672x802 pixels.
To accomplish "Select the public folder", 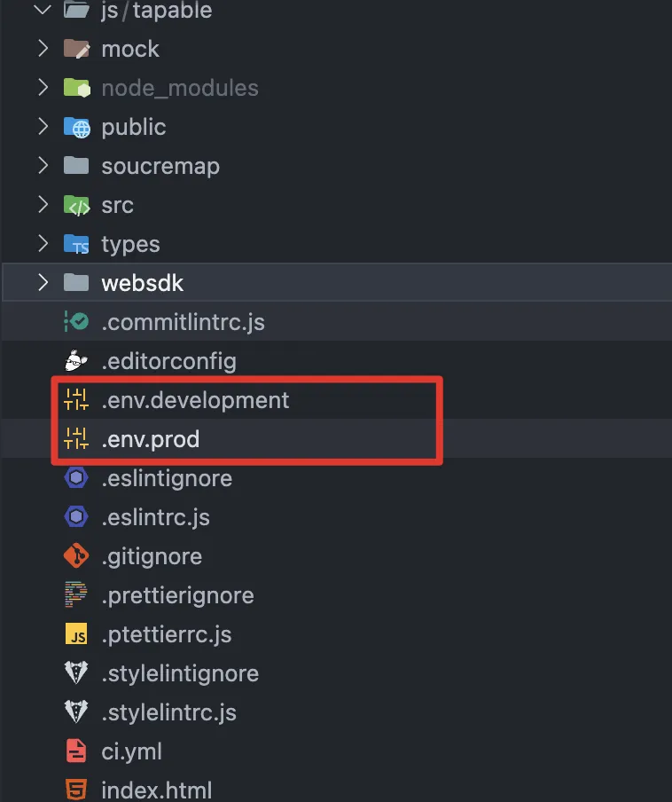I will click(x=133, y=127).
